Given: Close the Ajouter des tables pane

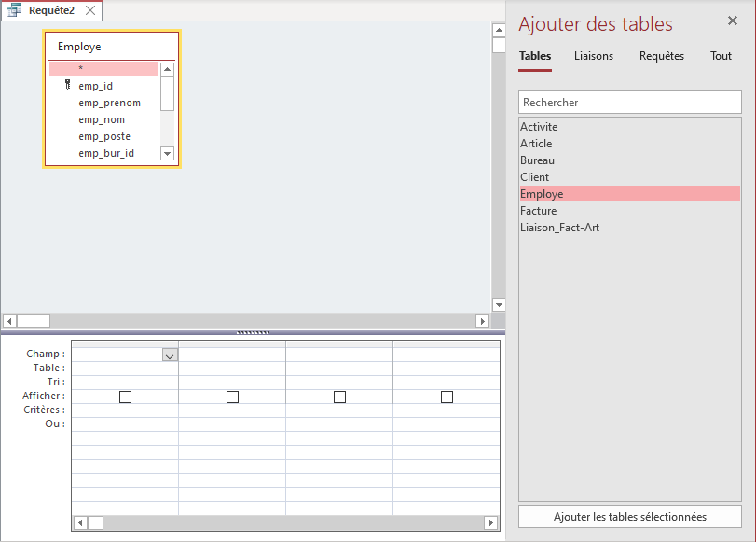Looking at the screenshot, I should tap(733, 21).
